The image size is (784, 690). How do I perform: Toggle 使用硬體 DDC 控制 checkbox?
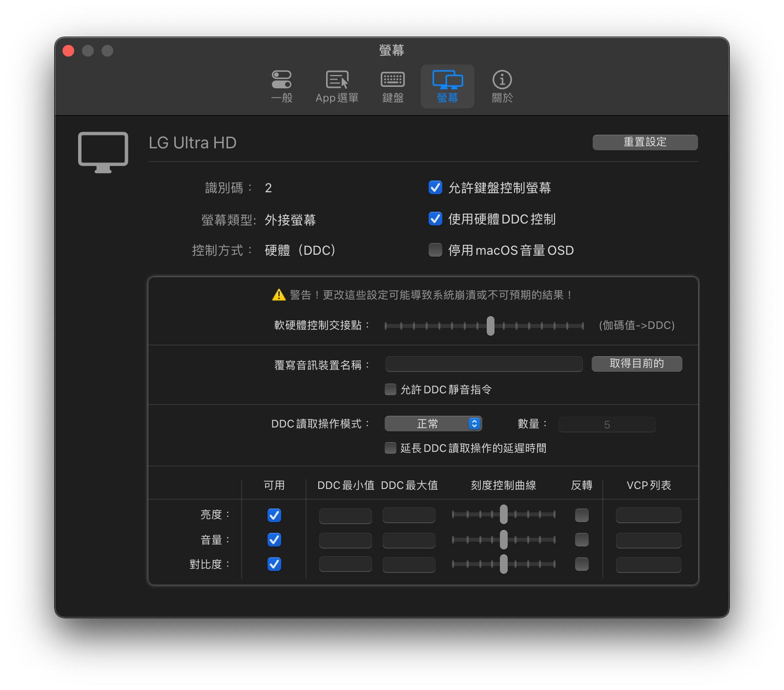pyautogui.click(x=435, y=219)
